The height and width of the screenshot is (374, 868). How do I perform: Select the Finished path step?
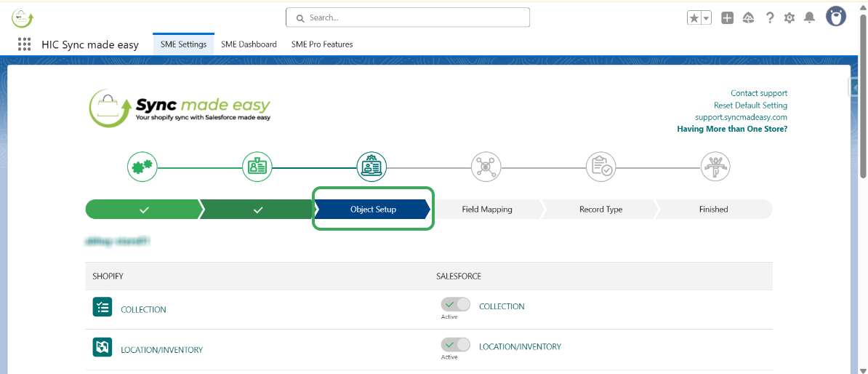[x=714, y=210]
